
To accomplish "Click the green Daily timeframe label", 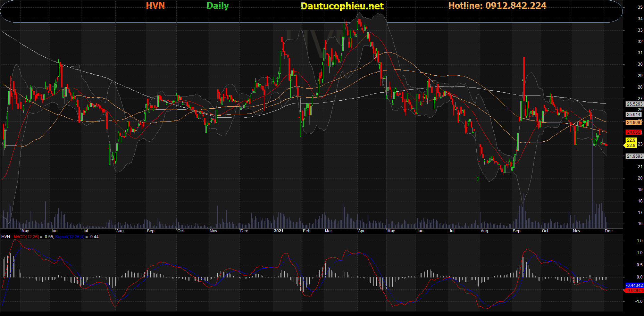I will (x=217, y=6).
